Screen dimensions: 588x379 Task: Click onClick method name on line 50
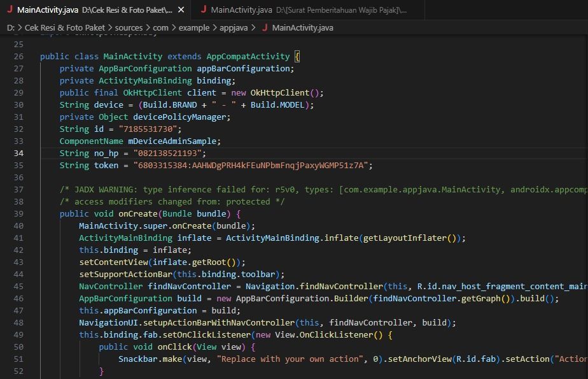point(174,347)
